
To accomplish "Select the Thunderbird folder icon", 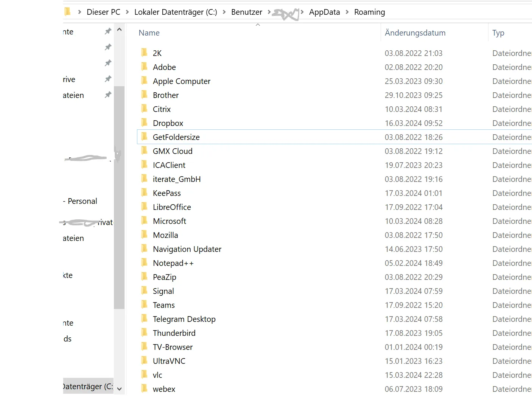I will pyautogui.click(x=144, y=333).
